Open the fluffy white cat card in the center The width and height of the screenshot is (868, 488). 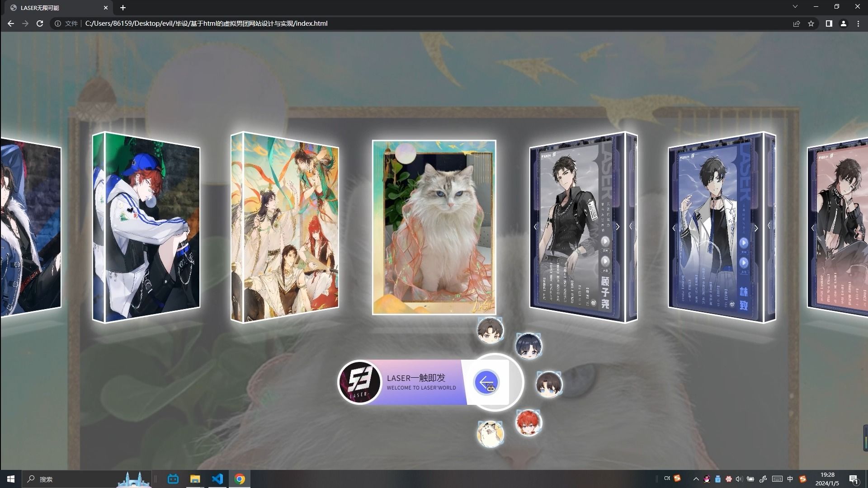434,227
